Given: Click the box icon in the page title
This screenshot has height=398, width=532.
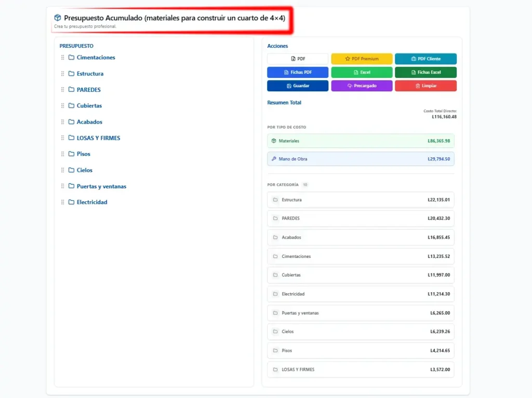Looking at the screenshot, I should pos(58,18).
